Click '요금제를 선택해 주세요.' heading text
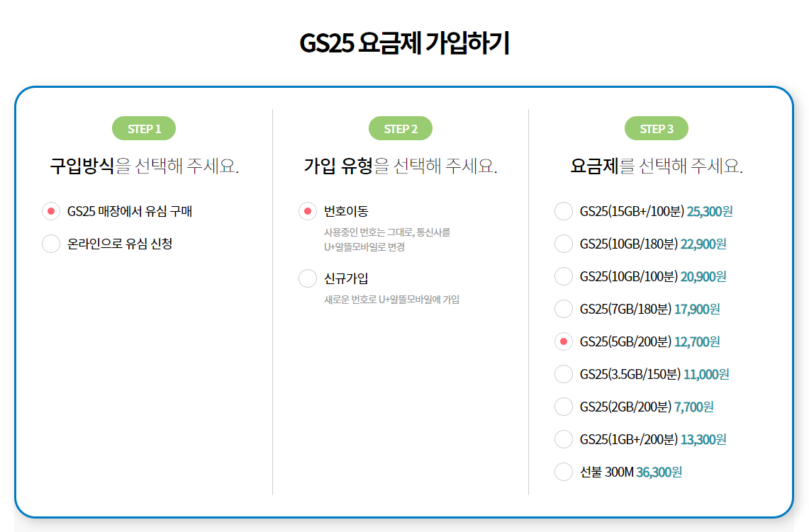Viewport: 809px width, 532px height. click(657, 166)
